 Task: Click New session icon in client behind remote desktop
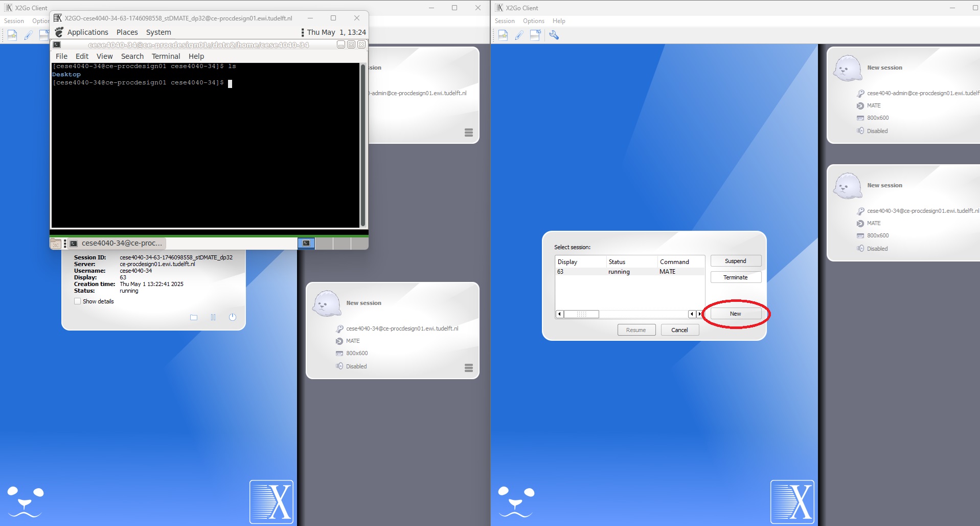tap(12, 35)
